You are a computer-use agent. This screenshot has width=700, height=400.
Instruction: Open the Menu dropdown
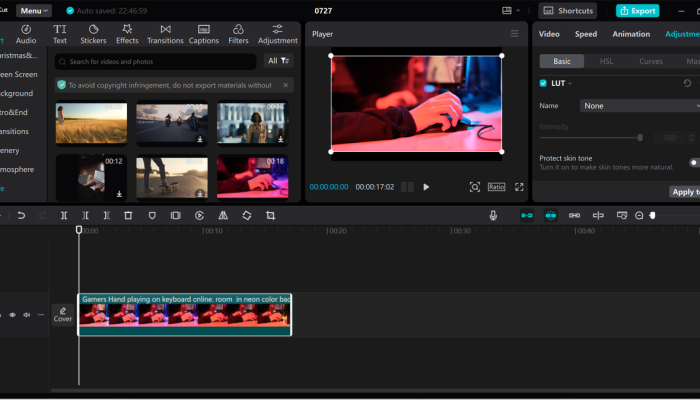tap(33, 10)
